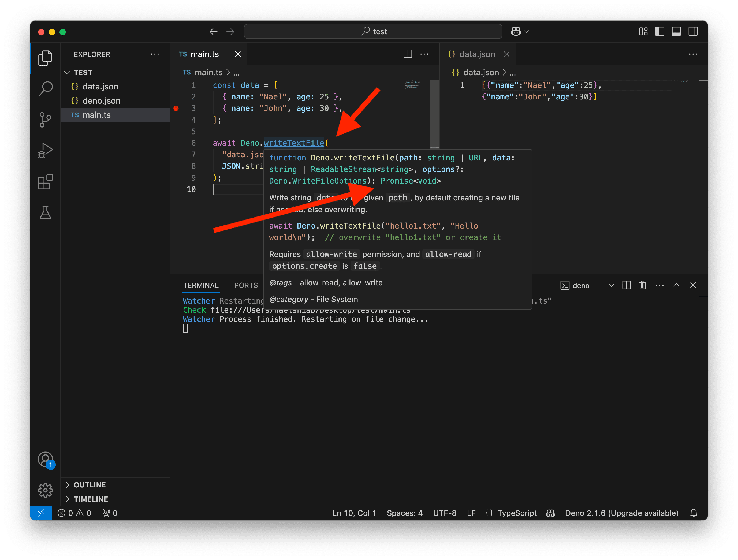This screenshot has width=738, height=560.
Task: Collapse the TEST folder section
Action: tap(115, 72)
